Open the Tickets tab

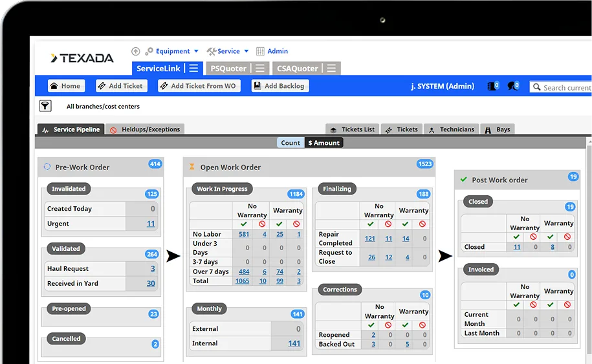(402, 129)
